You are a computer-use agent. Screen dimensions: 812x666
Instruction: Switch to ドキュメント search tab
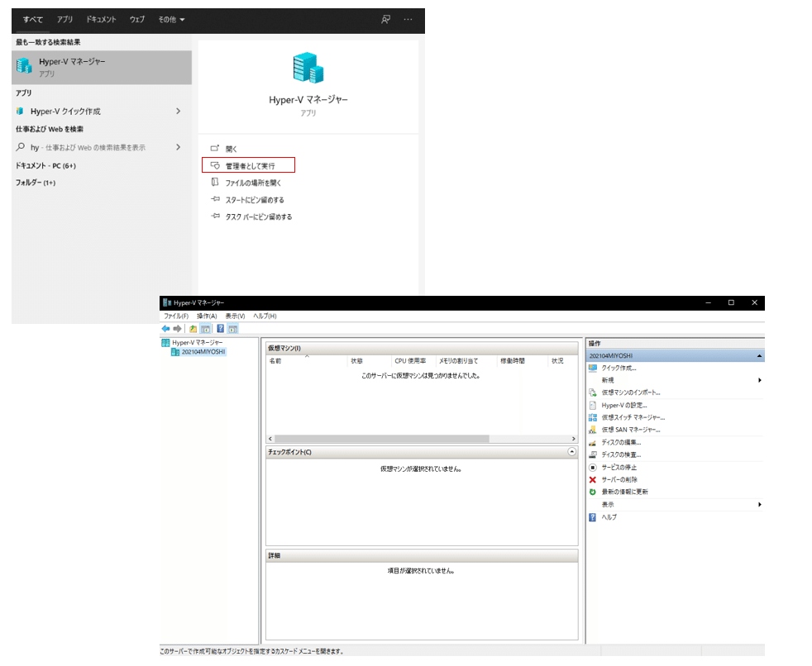tap(101, 20)
